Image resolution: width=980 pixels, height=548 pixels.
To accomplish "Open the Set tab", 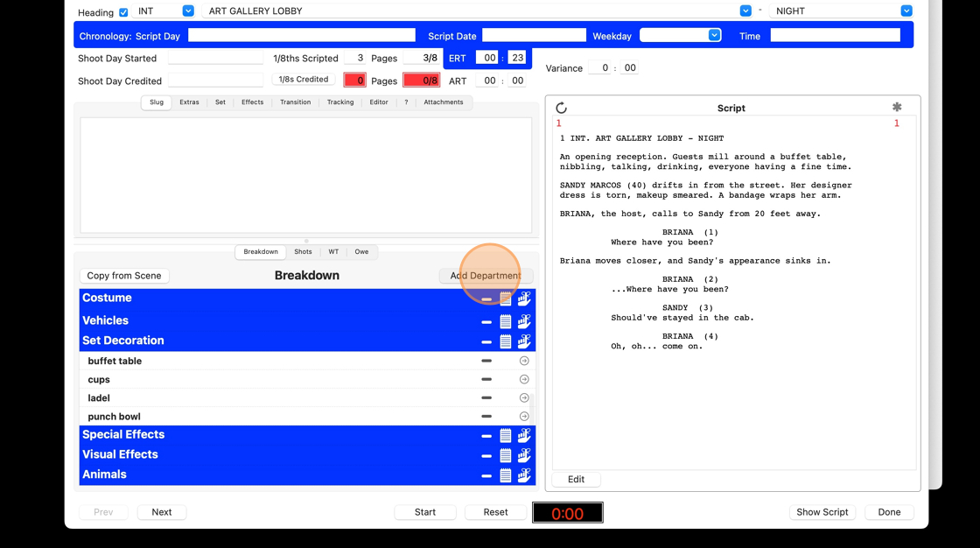I will (x=220, y=102).
